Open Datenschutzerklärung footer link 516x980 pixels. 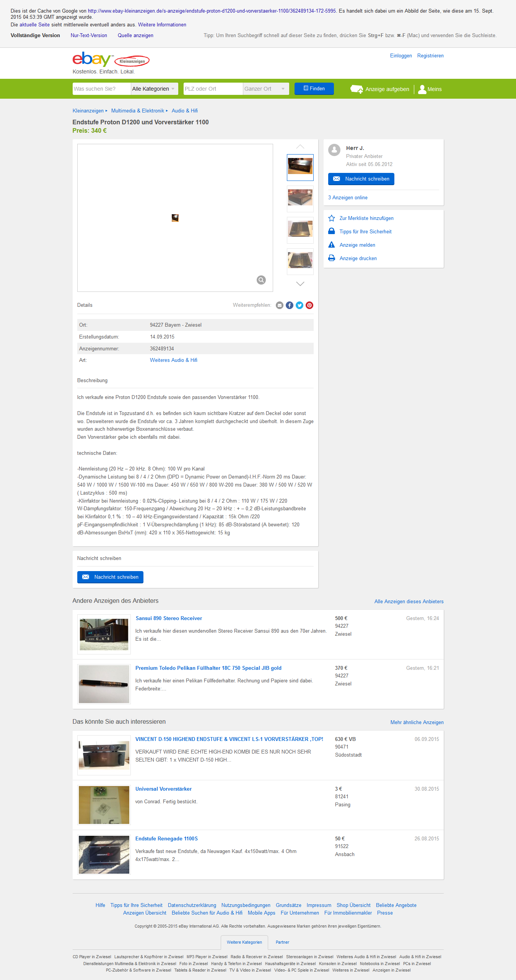192,905
